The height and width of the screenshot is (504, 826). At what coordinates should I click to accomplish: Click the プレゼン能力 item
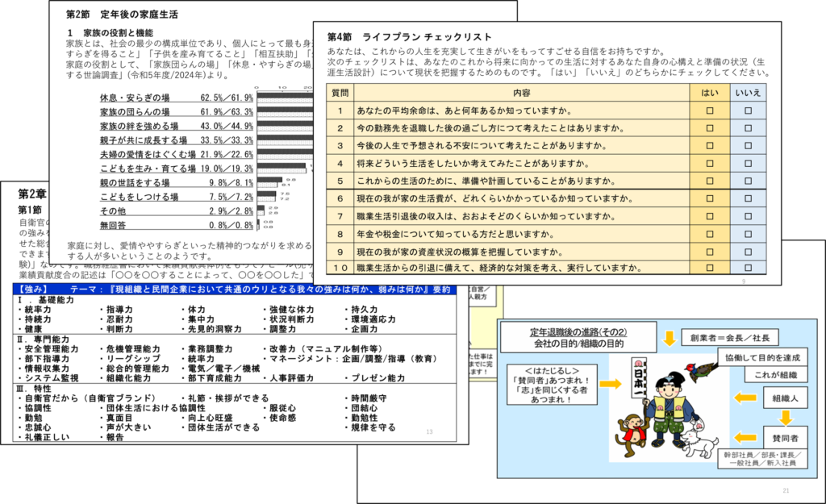pyautogui.click(x=377, y=378)
